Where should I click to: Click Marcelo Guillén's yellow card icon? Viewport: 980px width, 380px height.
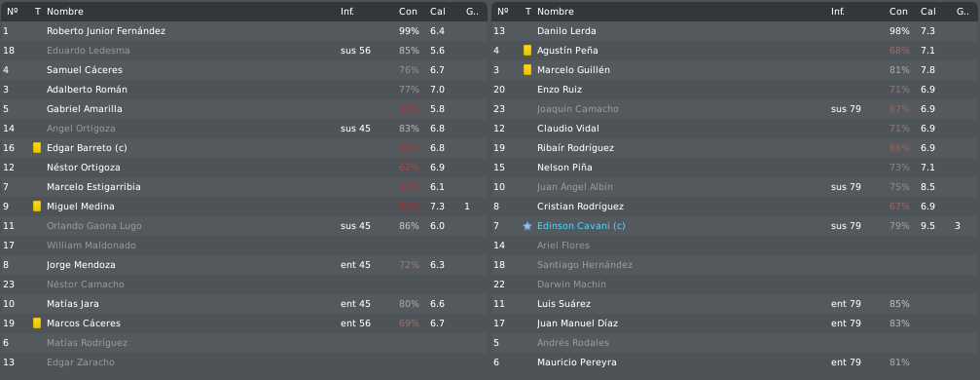pyautogui.click(x=527, y=69)
